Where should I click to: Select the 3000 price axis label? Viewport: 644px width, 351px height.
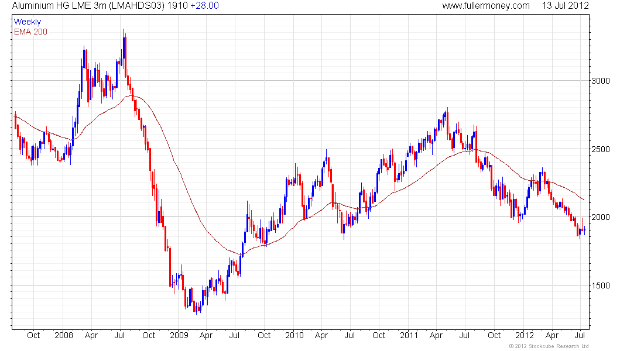pyautogui.click(x=601, y=81)
